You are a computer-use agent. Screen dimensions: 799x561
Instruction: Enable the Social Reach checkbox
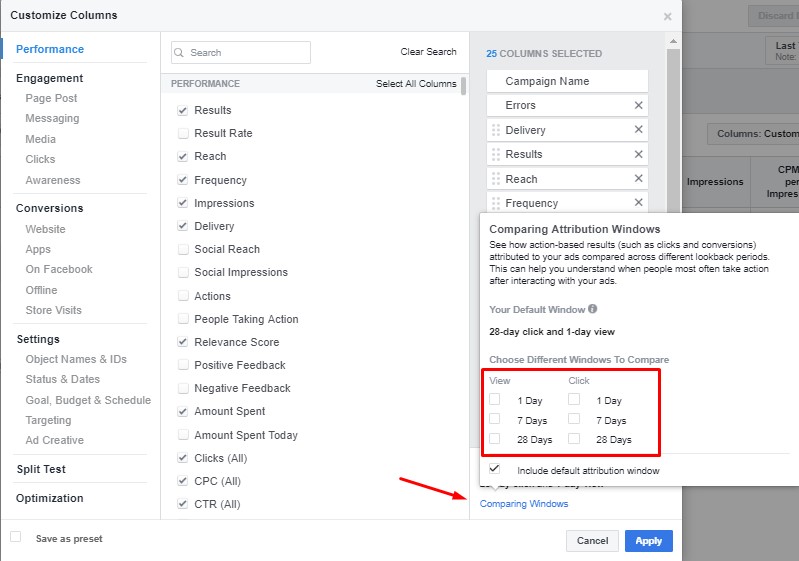pos(182,249)
